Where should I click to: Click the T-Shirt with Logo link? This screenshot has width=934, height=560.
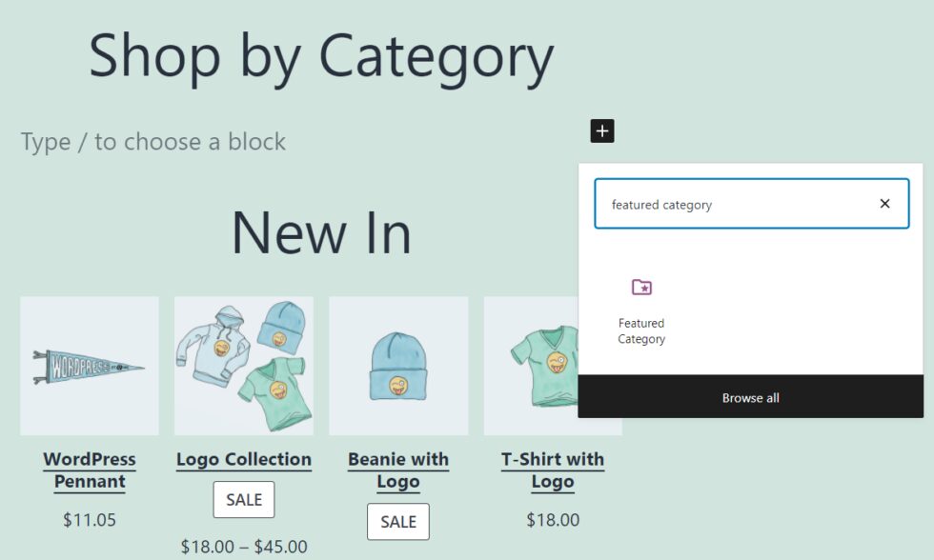[x=554, y=470]
